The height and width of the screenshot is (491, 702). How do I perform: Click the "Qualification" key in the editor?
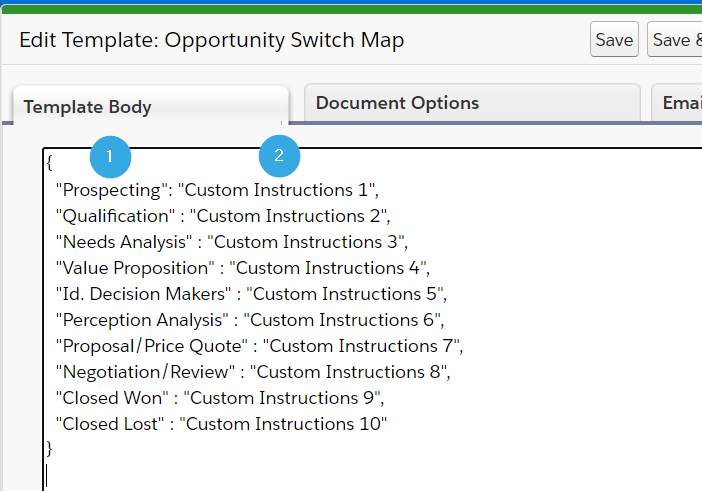[115, 216]
